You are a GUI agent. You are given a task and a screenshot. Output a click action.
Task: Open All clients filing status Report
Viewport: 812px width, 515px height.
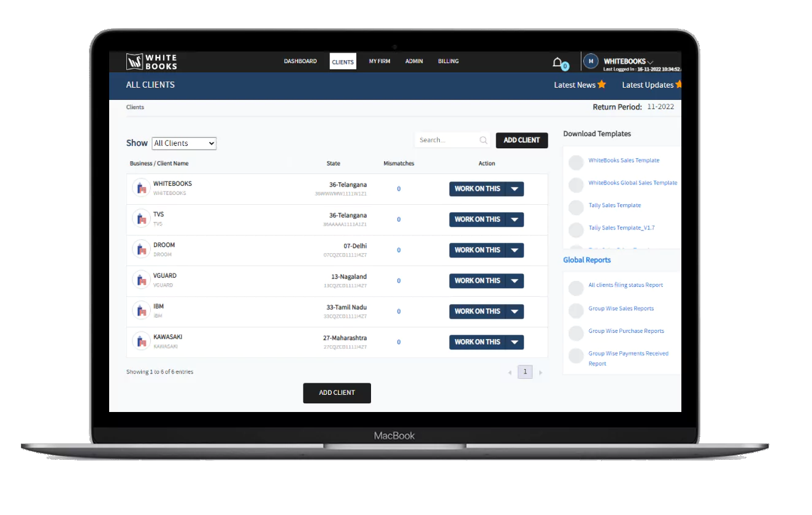pos(626,285)
